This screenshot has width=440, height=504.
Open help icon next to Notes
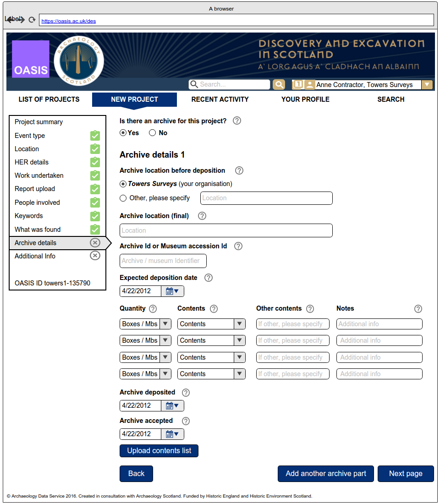click(418, 309)
